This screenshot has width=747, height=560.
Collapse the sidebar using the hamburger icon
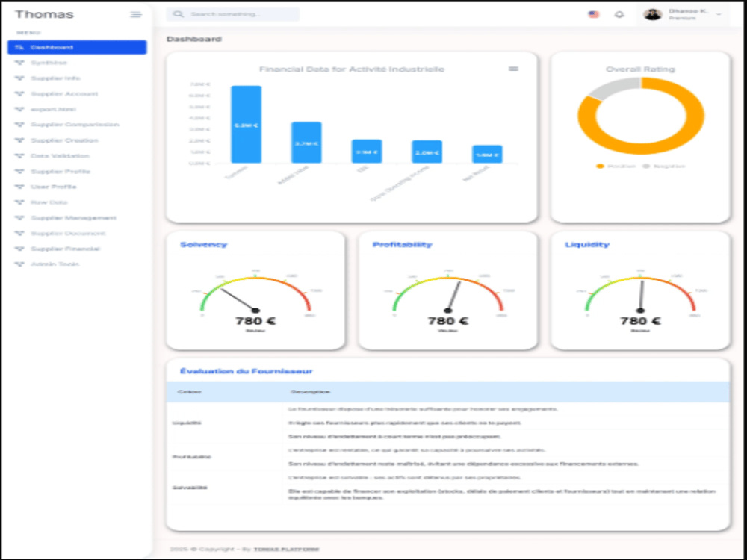136,15
